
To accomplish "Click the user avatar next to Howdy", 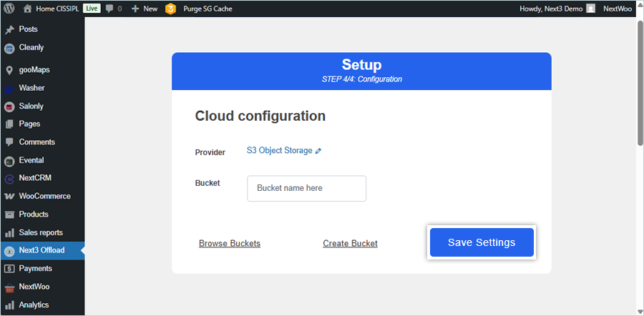I will [x=590, y=9].
